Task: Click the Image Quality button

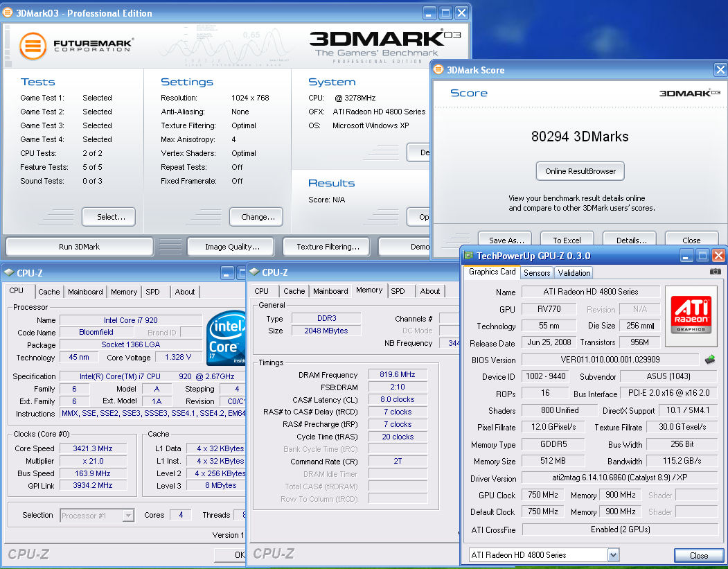Action: (x=232, y=247)
